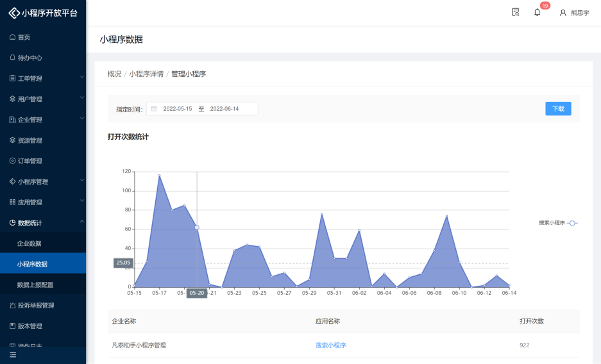Click the calendar icon in date picker
This screenshot has width=601, height=364.
(154, 109)
